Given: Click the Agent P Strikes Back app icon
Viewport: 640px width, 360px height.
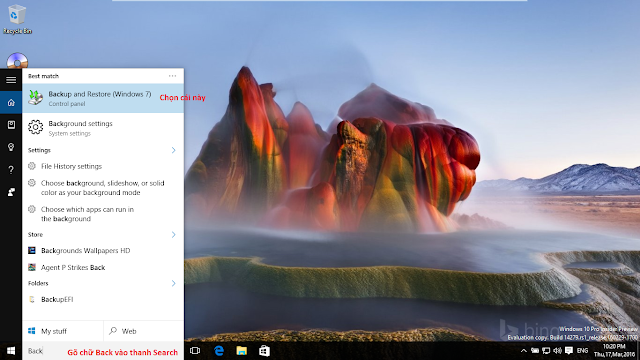Looking at the screenshot, I should click(x=32, y=267).
